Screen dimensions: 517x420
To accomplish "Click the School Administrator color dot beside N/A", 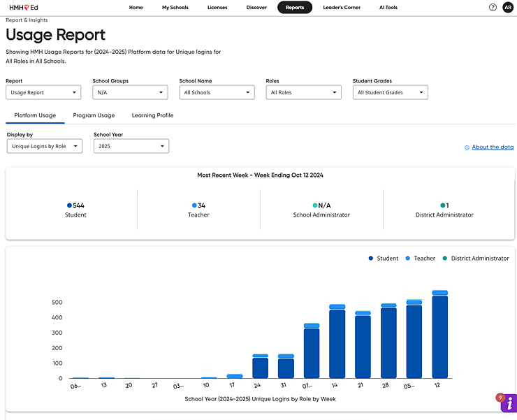I will [x=315, y=205].
